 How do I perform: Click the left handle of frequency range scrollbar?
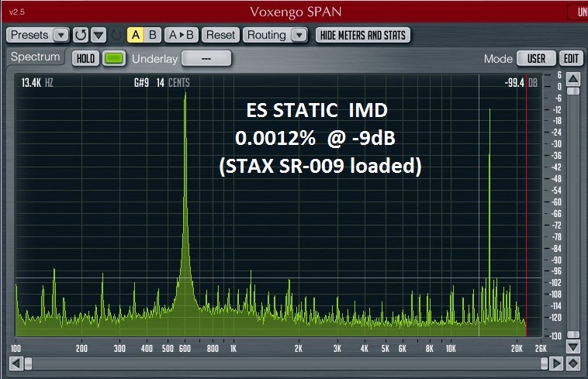(x=28, y=363)
